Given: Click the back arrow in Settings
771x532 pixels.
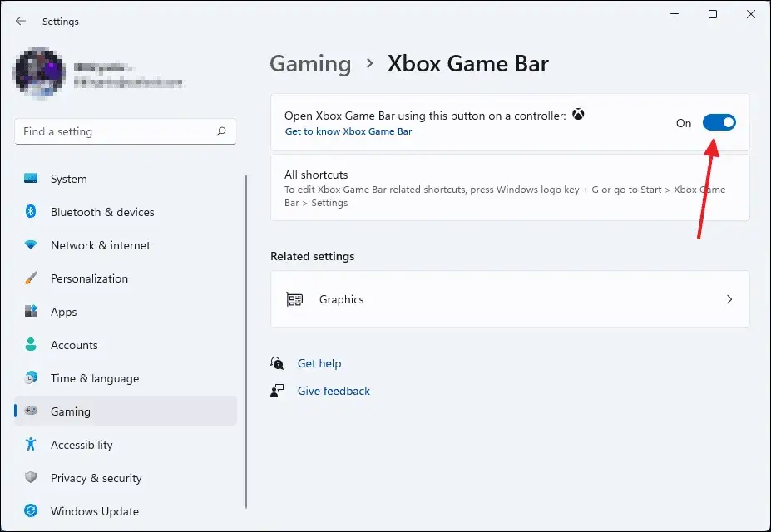Looking at the screenshot, I should [20, 21].
